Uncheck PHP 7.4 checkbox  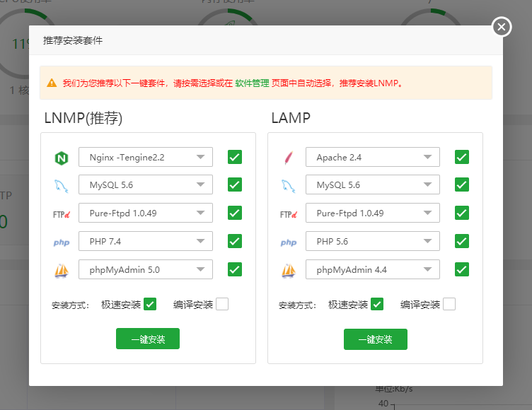(x=235, y=241)
